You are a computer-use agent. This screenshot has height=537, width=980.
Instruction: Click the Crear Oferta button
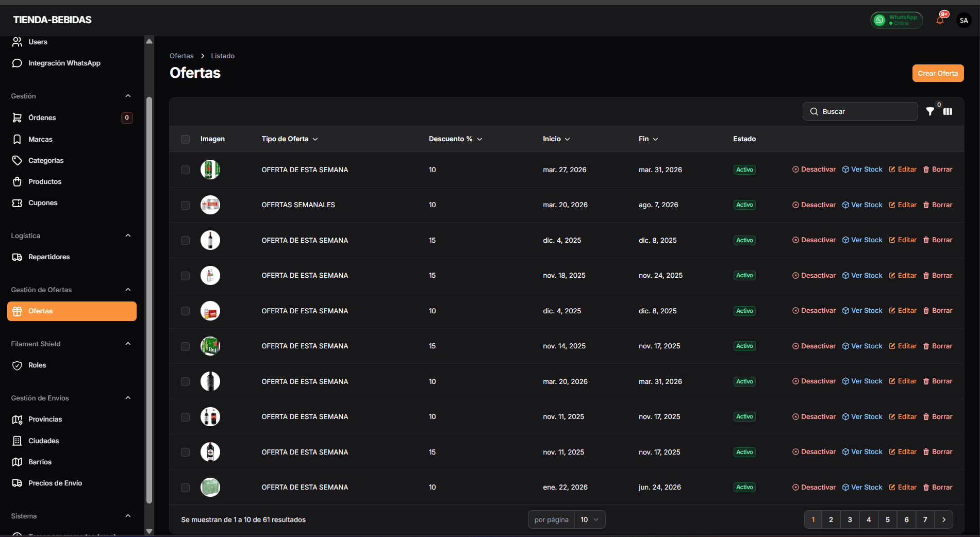[x=937, y=73]
